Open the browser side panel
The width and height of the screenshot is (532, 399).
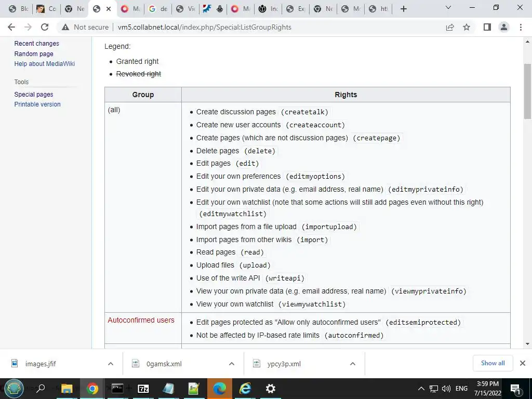tap(487, 27)
